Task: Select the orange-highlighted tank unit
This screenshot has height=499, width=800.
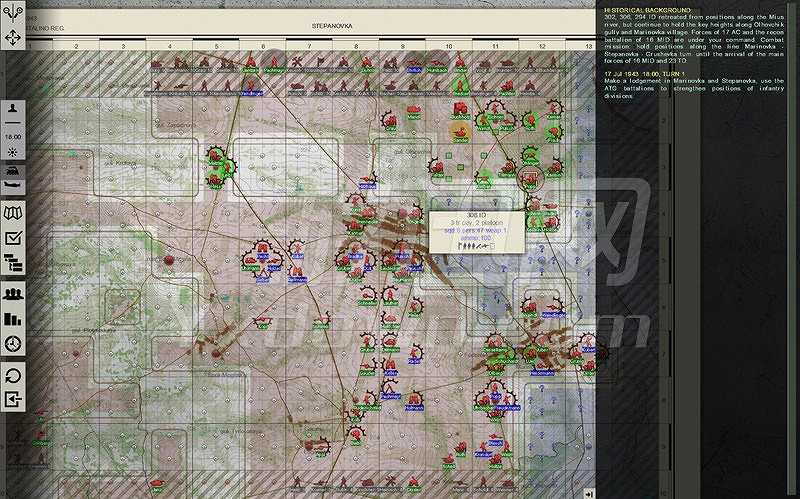Action: point(461,132)
